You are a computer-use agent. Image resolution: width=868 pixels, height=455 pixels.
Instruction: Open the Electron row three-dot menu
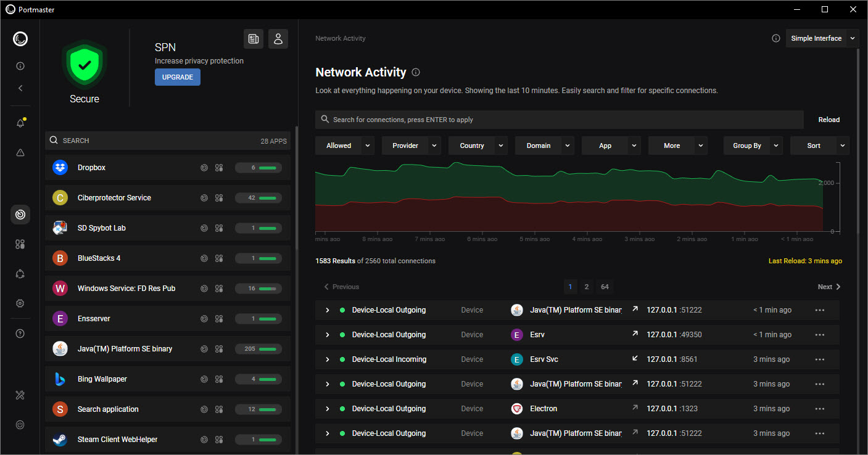[x=819, y=409]
